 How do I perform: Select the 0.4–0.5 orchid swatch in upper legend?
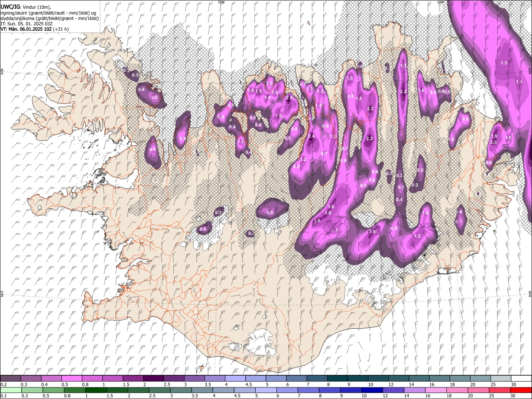pos(51,378)
